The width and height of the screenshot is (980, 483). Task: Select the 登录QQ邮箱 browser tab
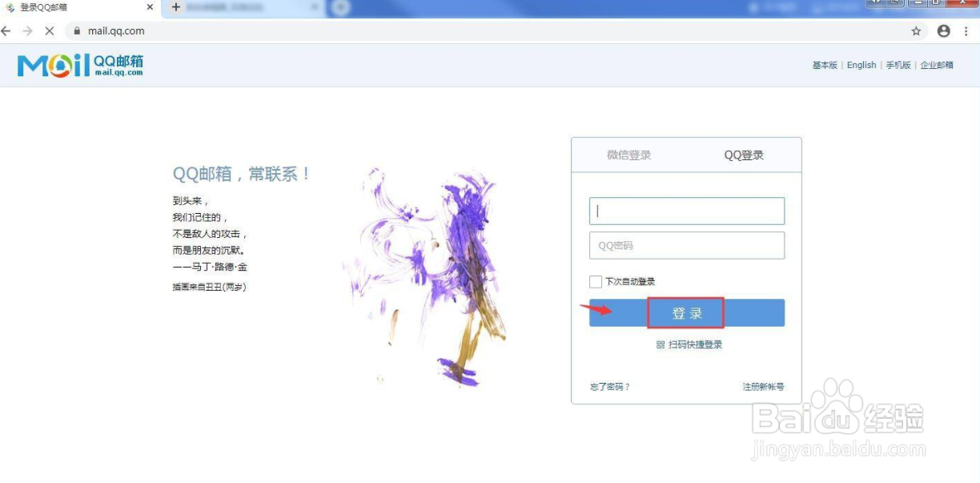click(x=80, y=7)
